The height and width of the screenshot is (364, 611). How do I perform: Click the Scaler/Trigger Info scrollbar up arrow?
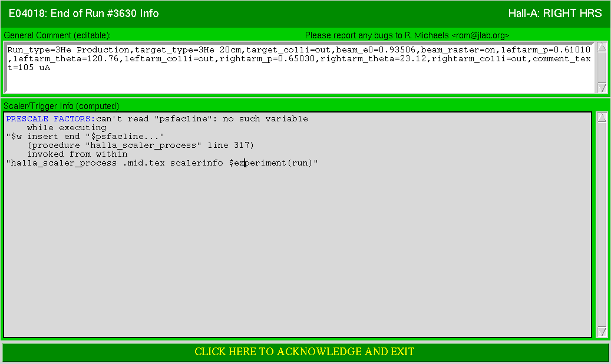(602, 117)
